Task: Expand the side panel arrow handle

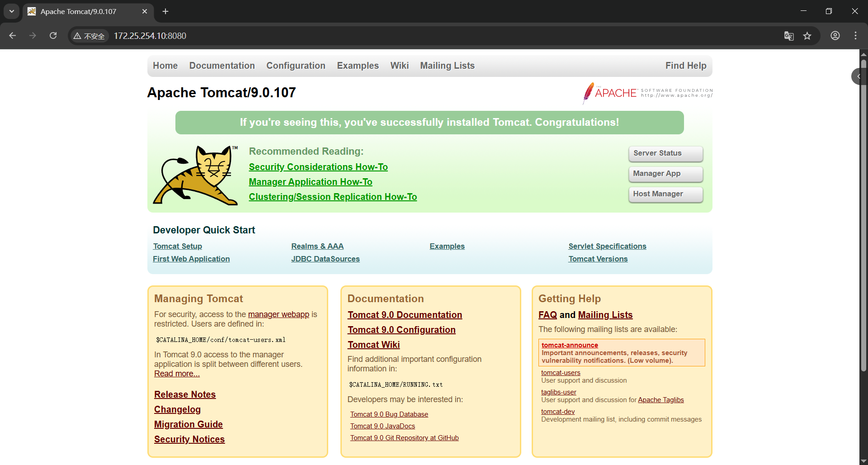Action: tap(858, 76)
